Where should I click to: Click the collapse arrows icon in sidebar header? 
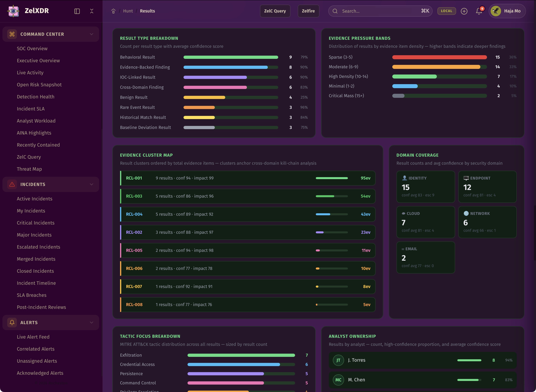click(x=92, y=11)
